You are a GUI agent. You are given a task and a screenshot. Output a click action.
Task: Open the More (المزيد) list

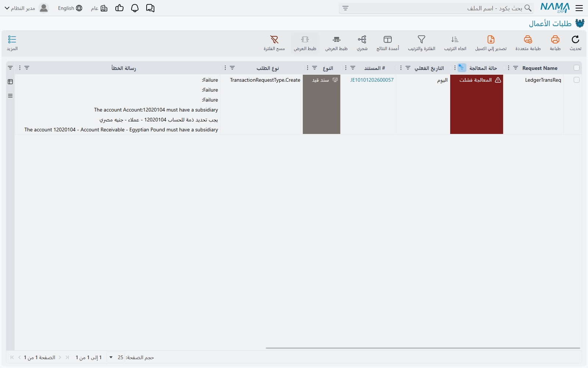pos(12,43)
